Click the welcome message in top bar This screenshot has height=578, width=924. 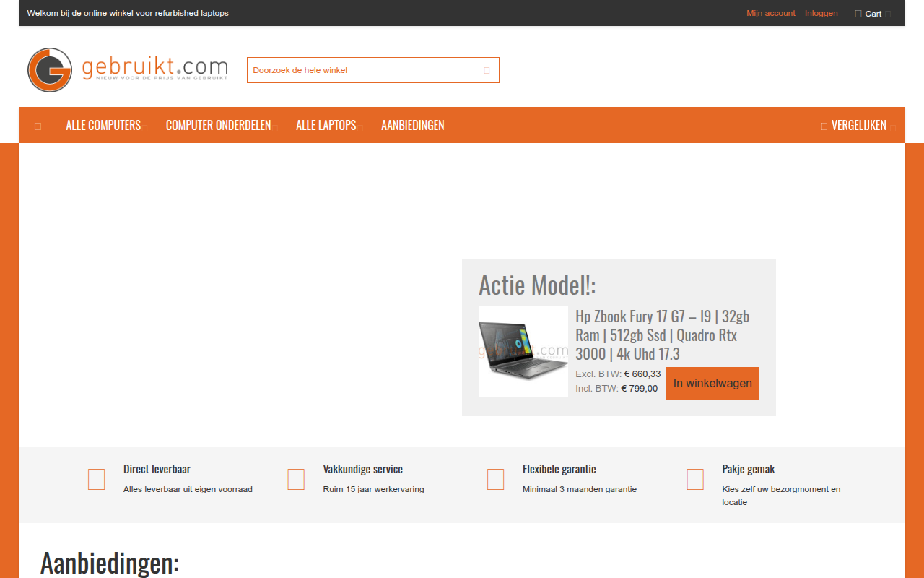tap(128, 13)
